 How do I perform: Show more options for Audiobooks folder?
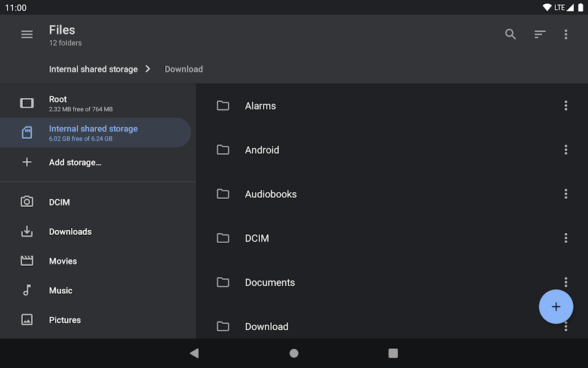(x=565, y=194)
